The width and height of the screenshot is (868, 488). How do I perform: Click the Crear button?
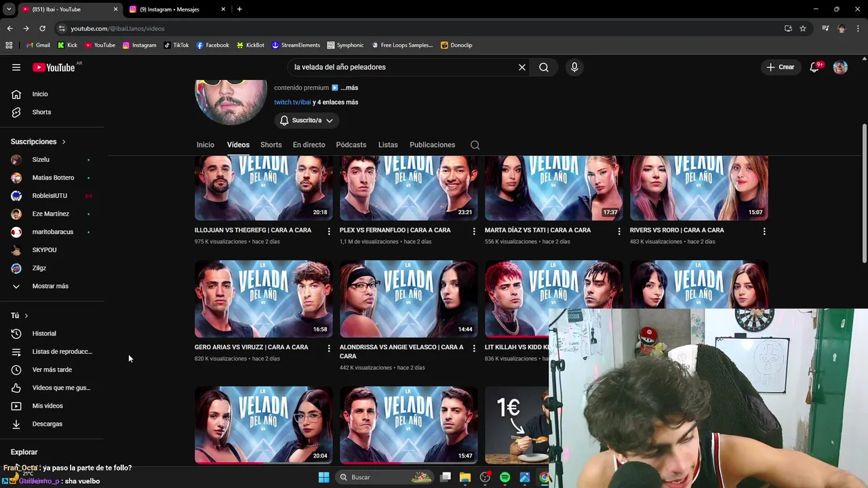coord(780,67)
